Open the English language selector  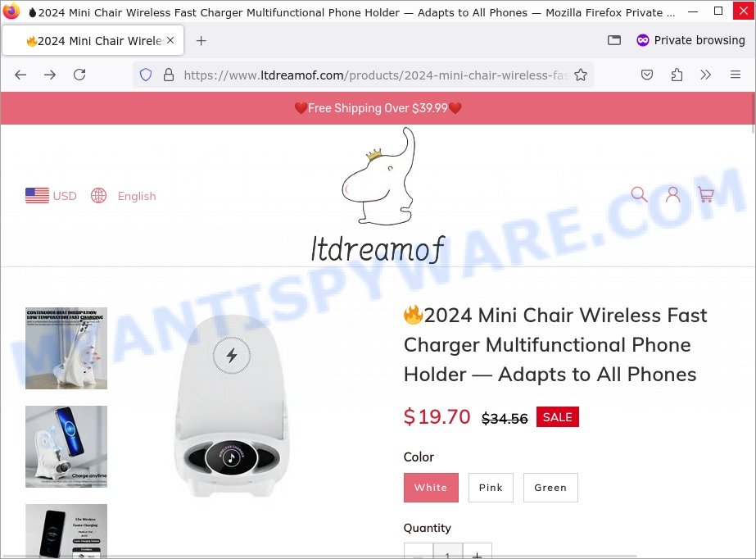point(124,196)
